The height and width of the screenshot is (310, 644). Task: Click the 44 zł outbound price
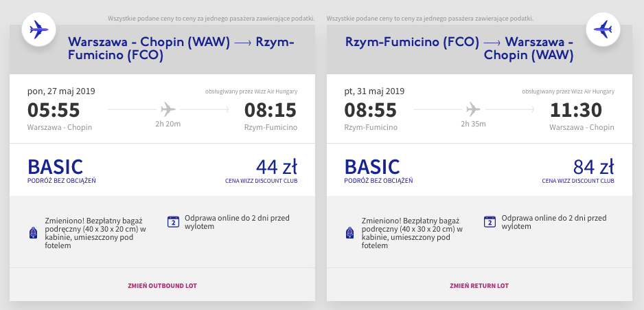[277, 167]
